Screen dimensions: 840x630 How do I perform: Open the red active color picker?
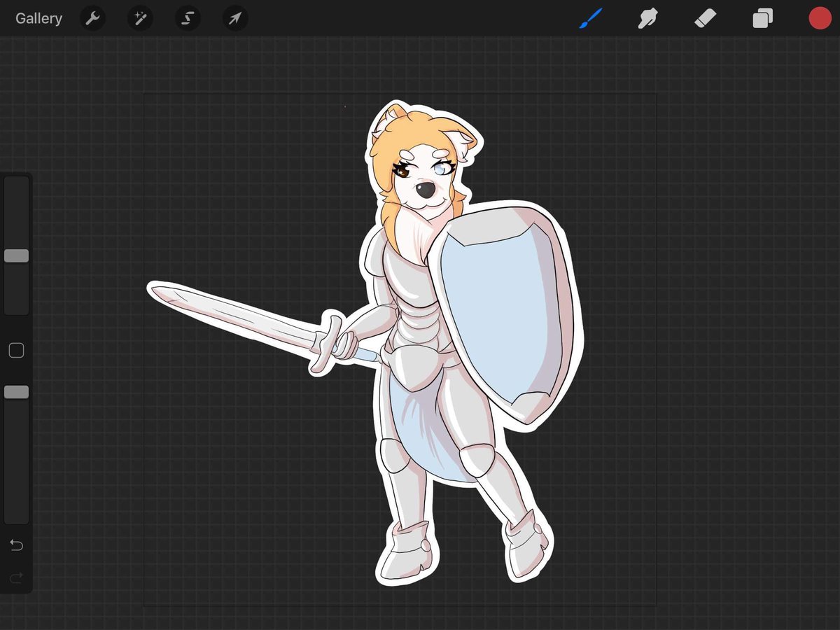click(x=820, y=18)
